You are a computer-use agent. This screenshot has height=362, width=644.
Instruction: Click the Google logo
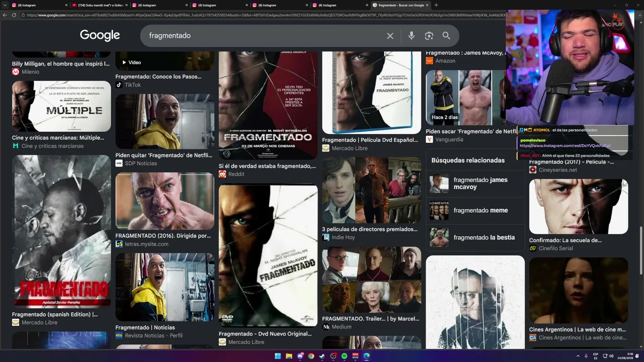[100, 36]
